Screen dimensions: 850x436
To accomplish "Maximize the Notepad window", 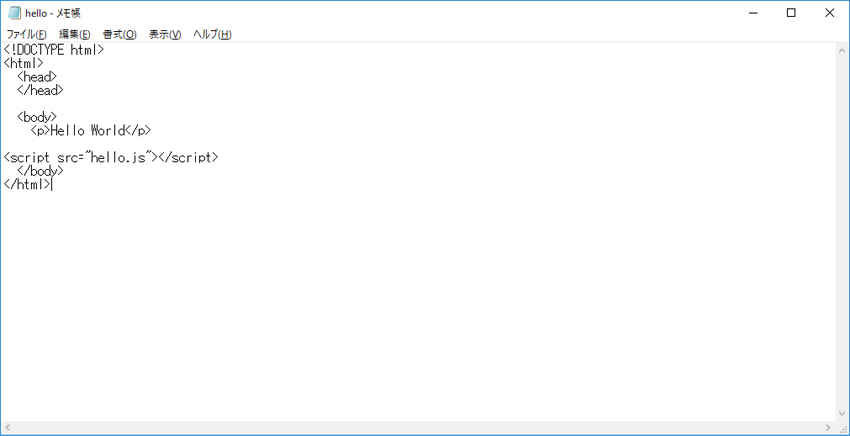I will pyautogui.click(x=791, y=13).
